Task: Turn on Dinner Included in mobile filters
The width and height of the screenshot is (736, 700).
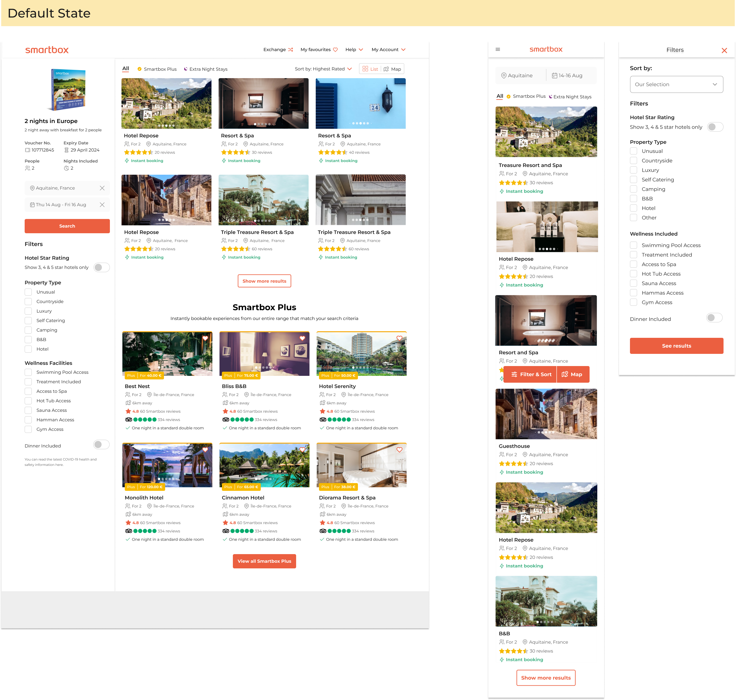Action: (x=714, y=318)
